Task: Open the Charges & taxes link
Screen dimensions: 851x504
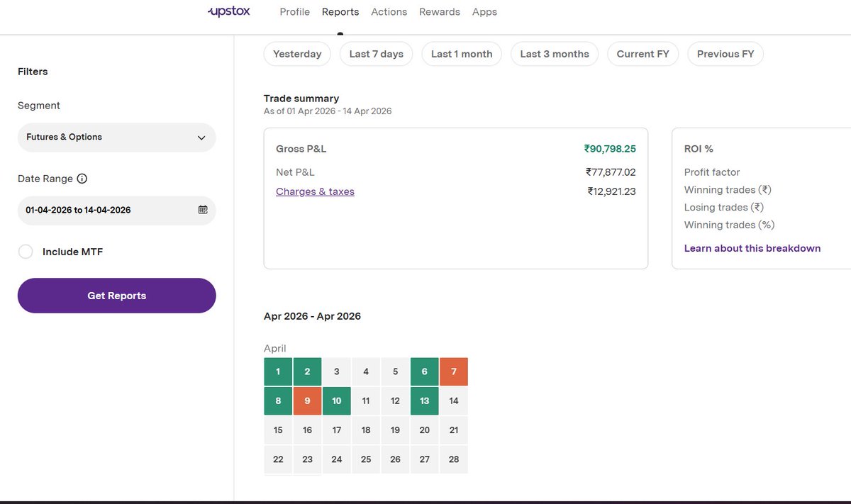Action: tap(315, 191)
